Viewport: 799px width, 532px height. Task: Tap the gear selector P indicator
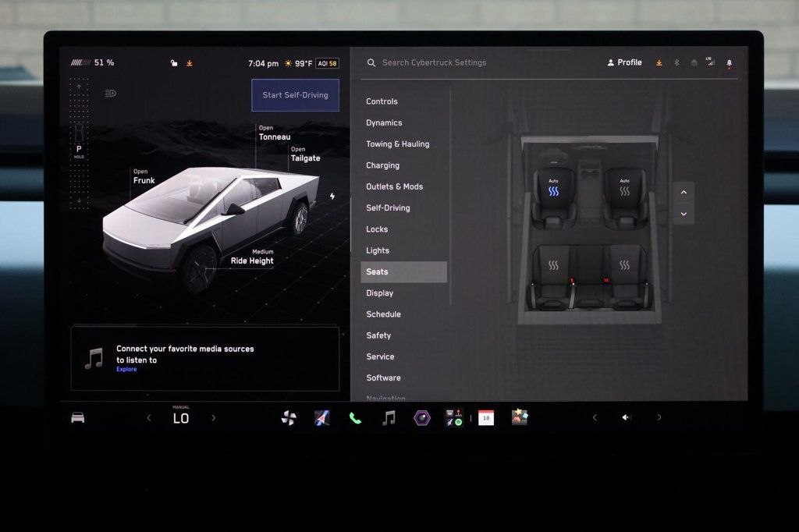click(x=79, y=149)
